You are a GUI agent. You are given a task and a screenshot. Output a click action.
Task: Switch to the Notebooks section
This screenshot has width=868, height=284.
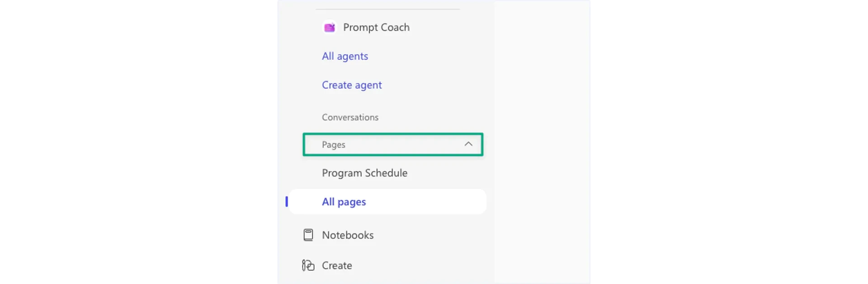347,235
